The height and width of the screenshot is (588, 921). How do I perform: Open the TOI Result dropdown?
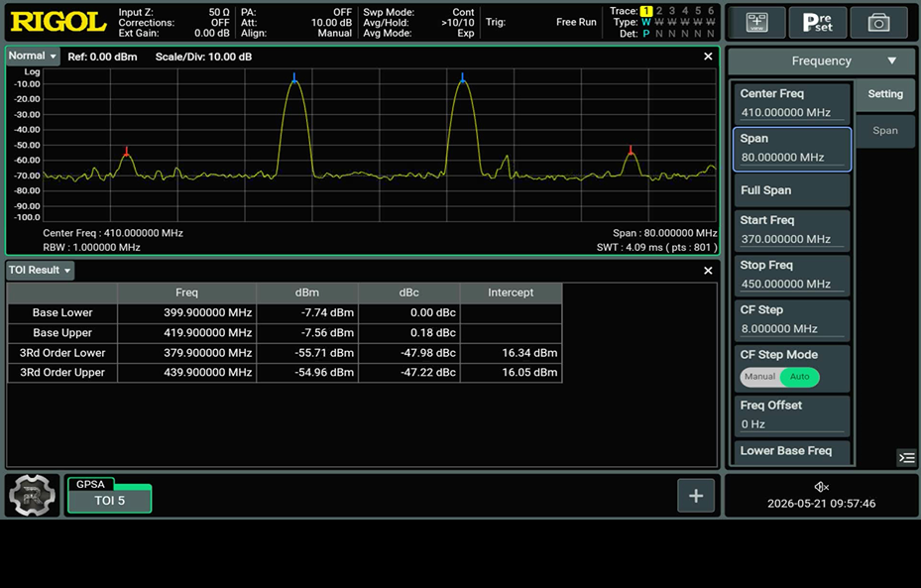pyautogui.click(x=40, y=271)
